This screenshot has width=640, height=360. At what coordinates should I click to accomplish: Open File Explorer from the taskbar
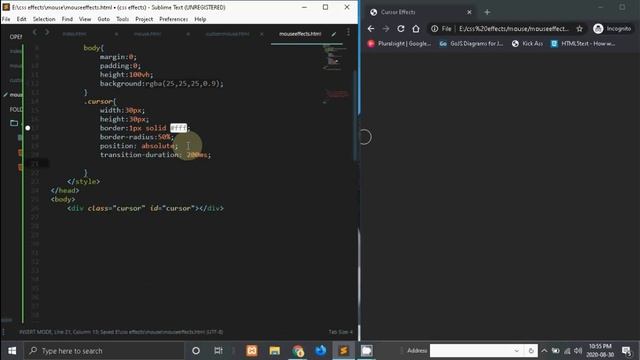tap(275, 351)
